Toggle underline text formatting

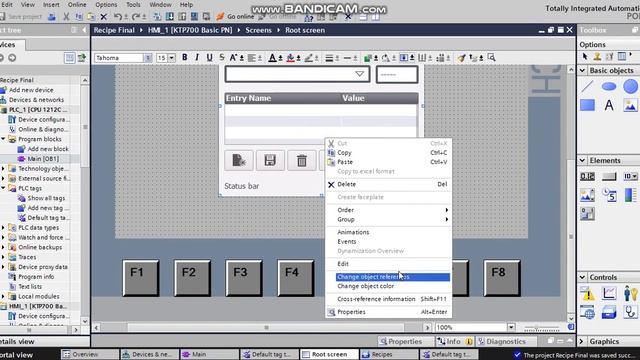209,58
